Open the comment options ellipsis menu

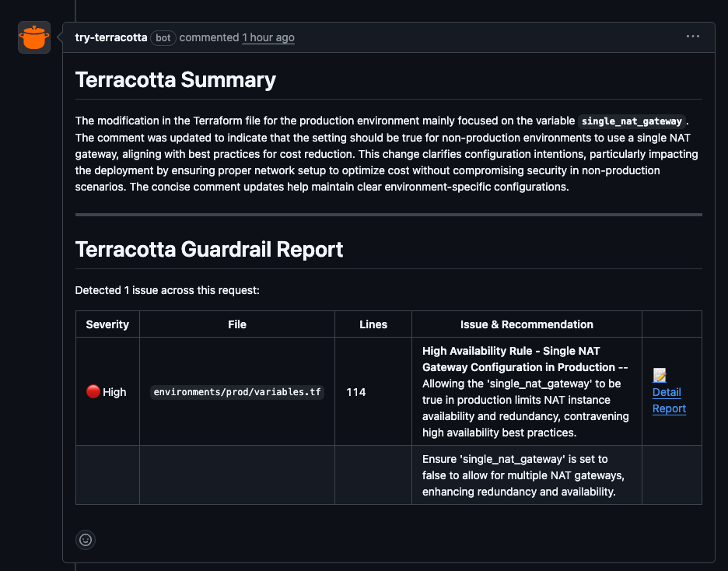[x=692, y=37]
